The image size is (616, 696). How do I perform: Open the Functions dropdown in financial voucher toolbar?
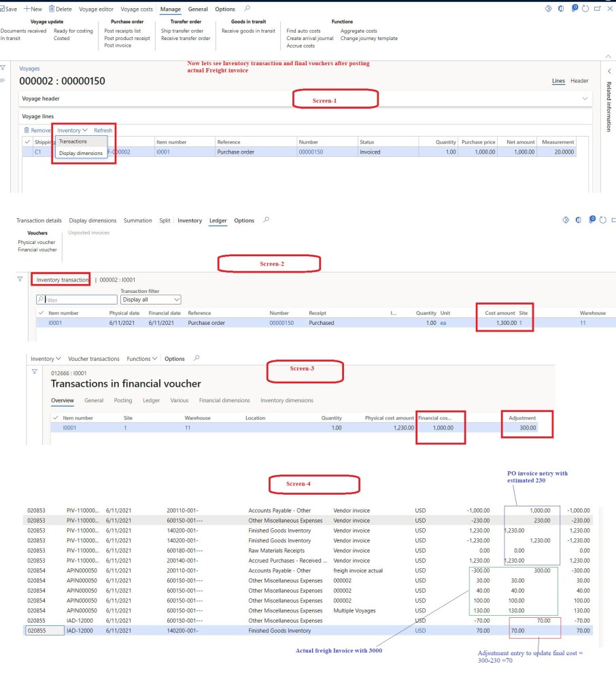click(x=142, y=359)
